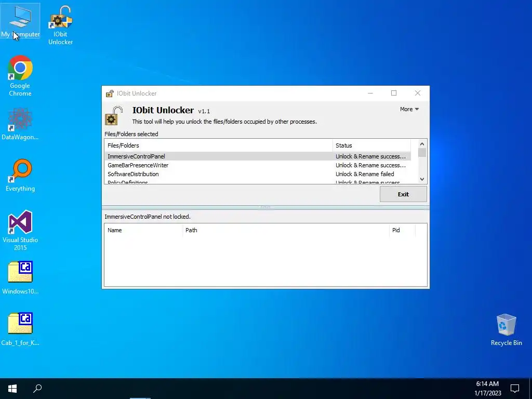
Task: Select SoftwareDistribution row
Action: click(x=258, y=174)
